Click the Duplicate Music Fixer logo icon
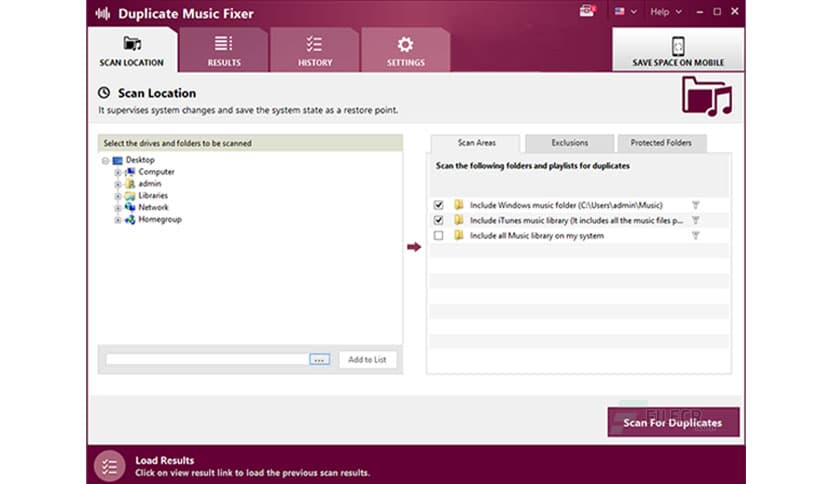The width and height of the screenshot is (836, 484). [103, 14]
